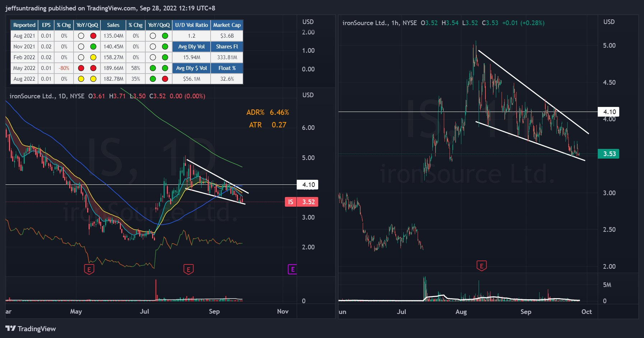This screenshot has height=338, width=644.
Task: Click the '1.2' U/D volume ratio value
Action: [192, 36]
